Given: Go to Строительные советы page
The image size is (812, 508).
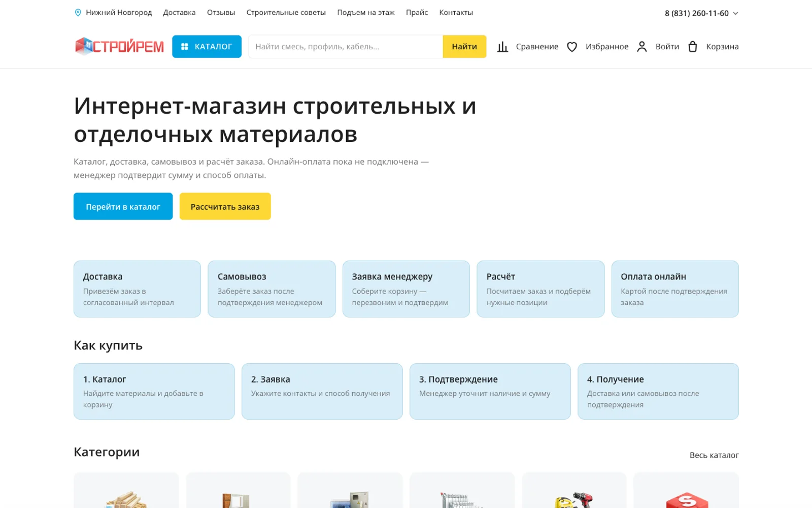Looking at the screenshot, I should [x=286, y=13].
